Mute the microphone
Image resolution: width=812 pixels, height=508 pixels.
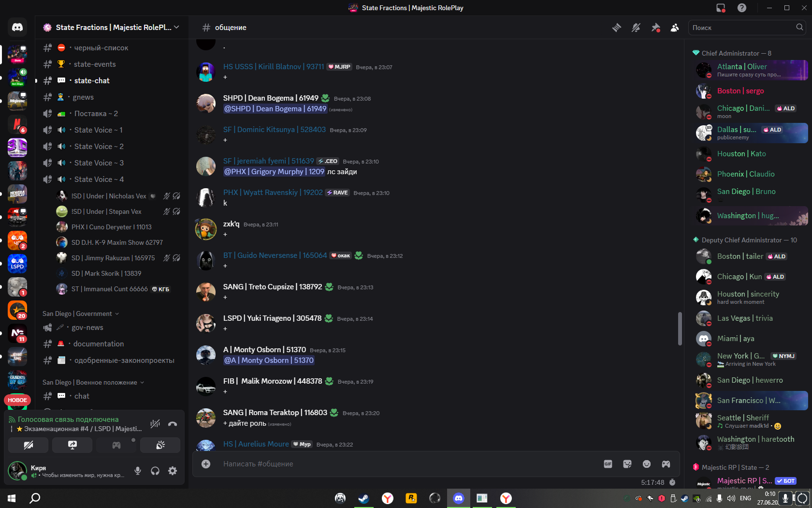coord(138,471)
